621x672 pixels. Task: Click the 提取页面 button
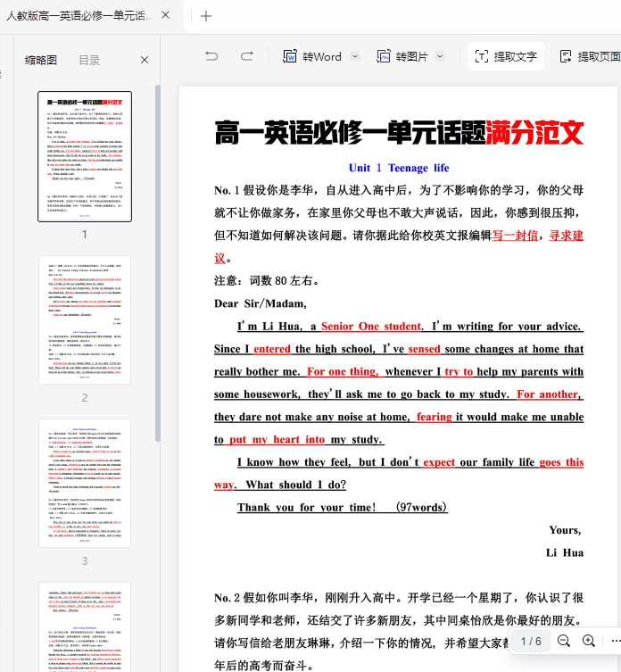pos(589,56)
